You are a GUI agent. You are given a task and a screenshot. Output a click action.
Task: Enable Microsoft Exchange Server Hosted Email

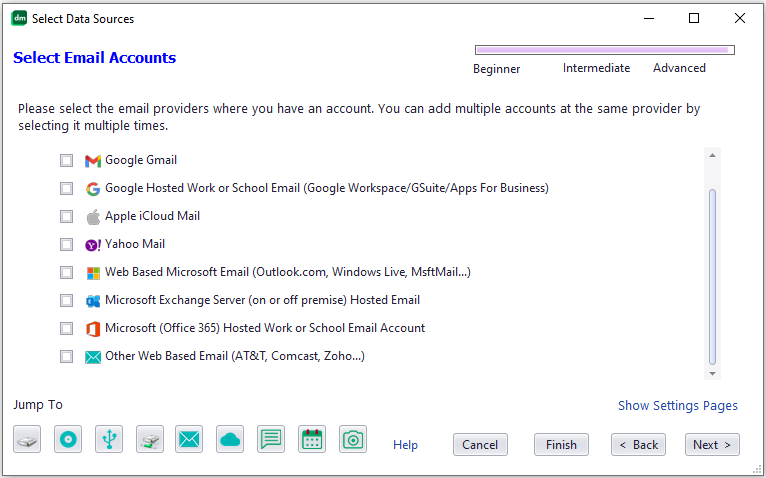click(66, 300)
